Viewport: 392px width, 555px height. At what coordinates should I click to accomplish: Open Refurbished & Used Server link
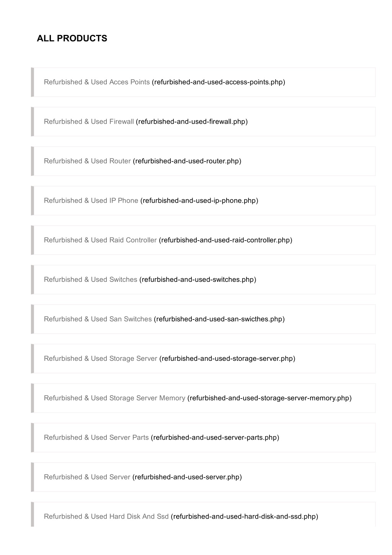coord(87,476)
